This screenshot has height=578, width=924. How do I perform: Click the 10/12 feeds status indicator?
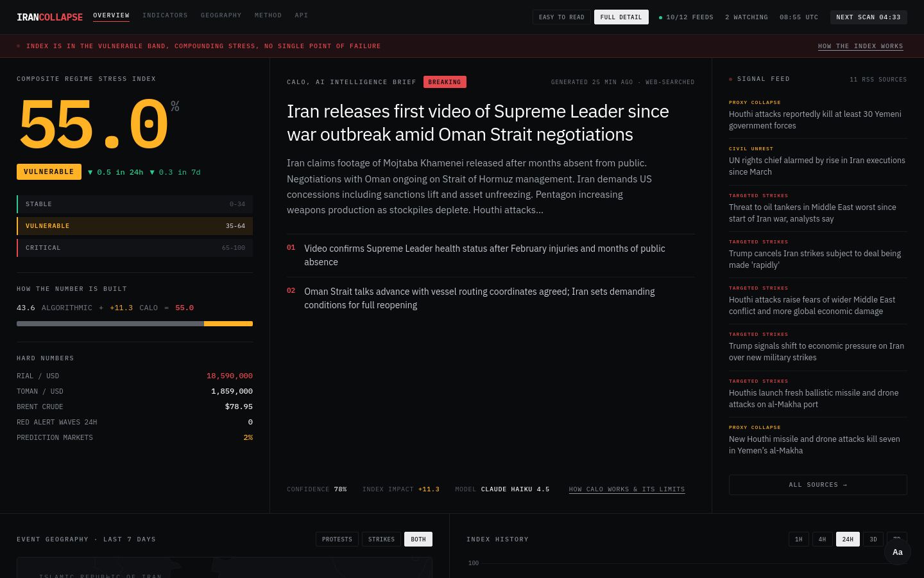(686, 17)
